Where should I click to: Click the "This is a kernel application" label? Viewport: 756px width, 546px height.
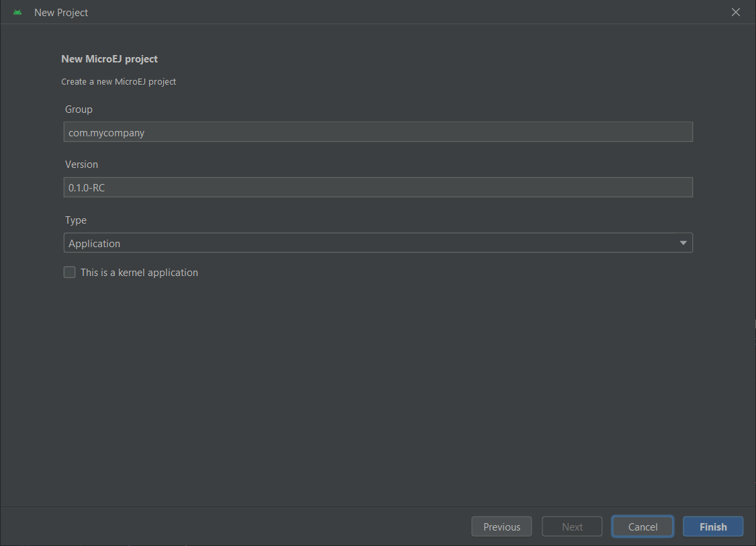(x=139, y=273)
